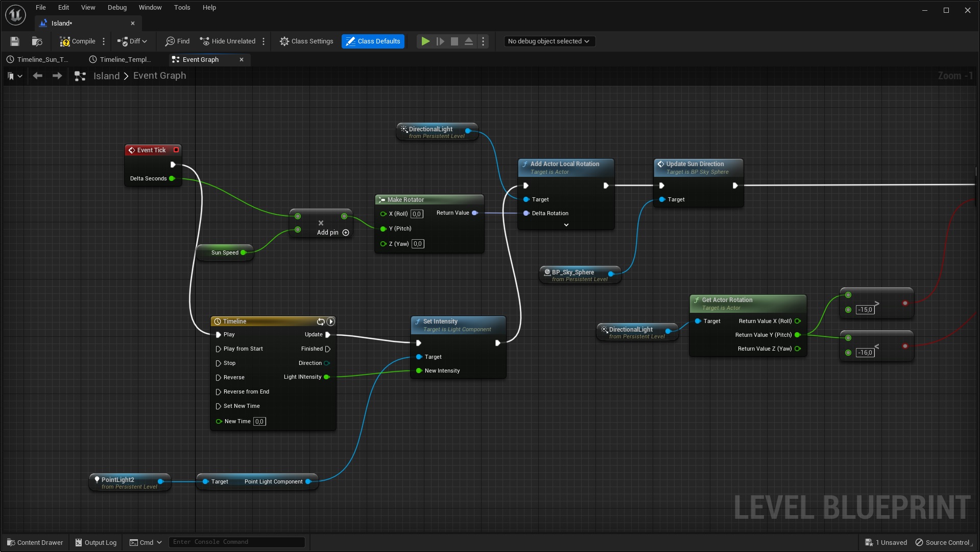Browse to this blueprint in Content Browser
This screenshot has height=552, width=980.
pos(36,41)
